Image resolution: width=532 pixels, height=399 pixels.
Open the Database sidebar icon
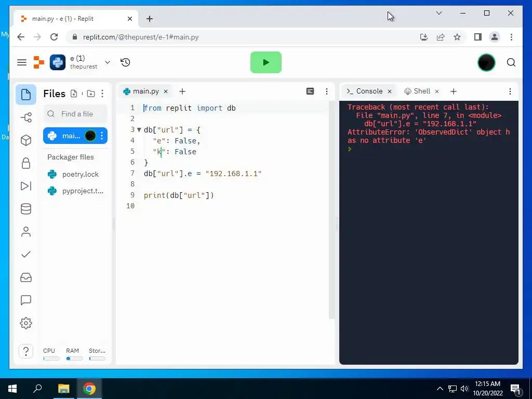coord(26,209)
